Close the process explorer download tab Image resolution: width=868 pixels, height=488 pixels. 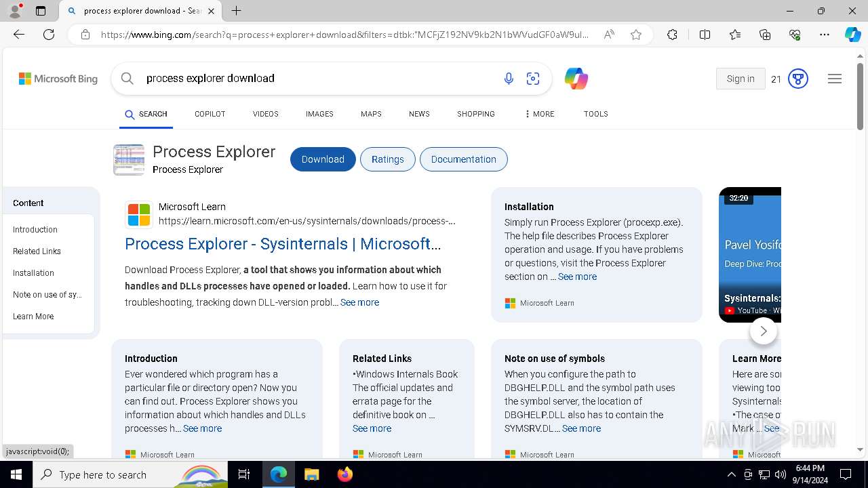tap(212, 11)
